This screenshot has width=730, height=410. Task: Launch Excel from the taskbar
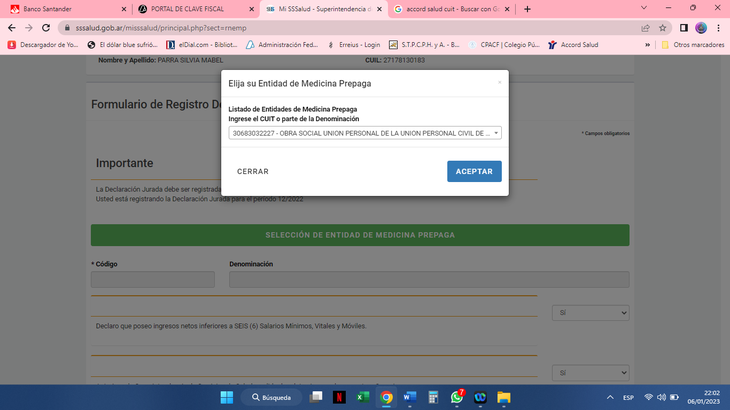(362, 397)
